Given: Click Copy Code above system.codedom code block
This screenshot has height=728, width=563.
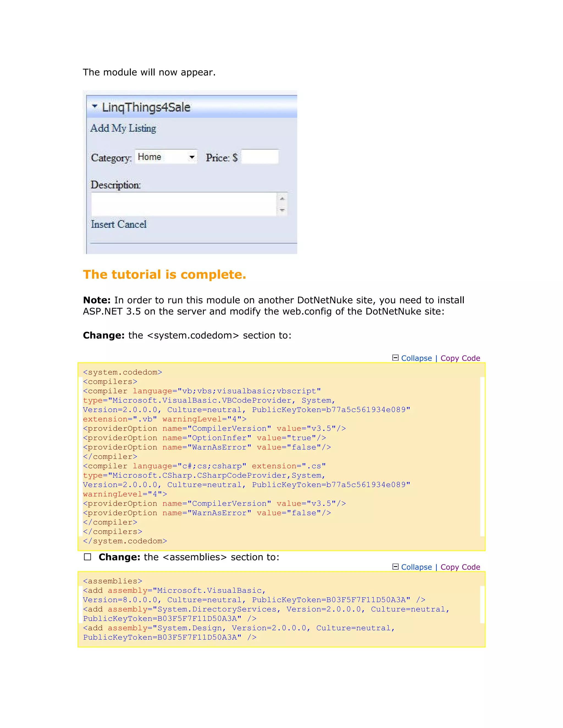Looking at the screenshot, I should [460, 358].
